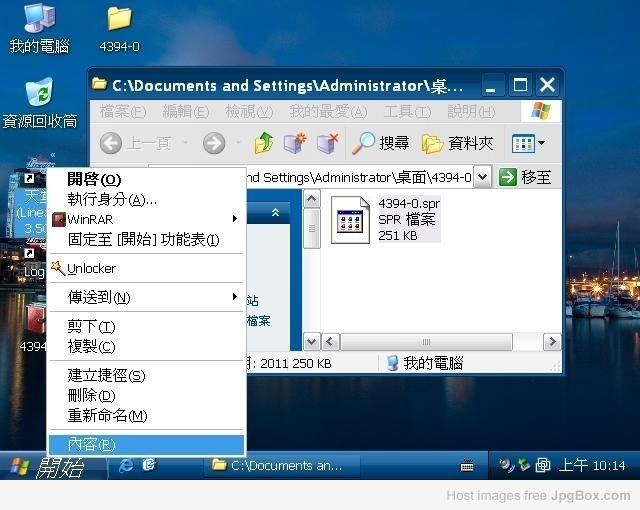Expand the WinRAR submenu in context menu
The width and height of the screenshot is (640, 510).
[234, 219]
